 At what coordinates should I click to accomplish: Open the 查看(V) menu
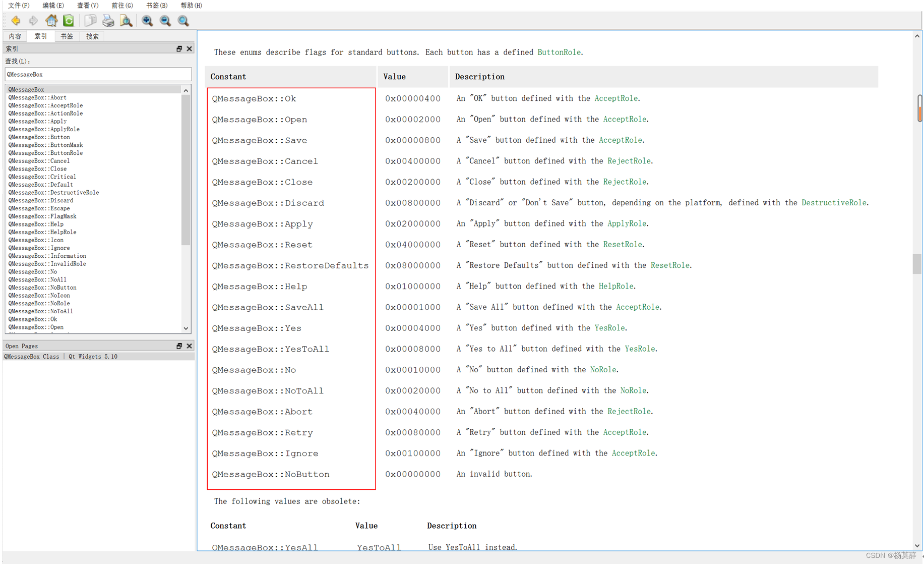click(88, 5)
